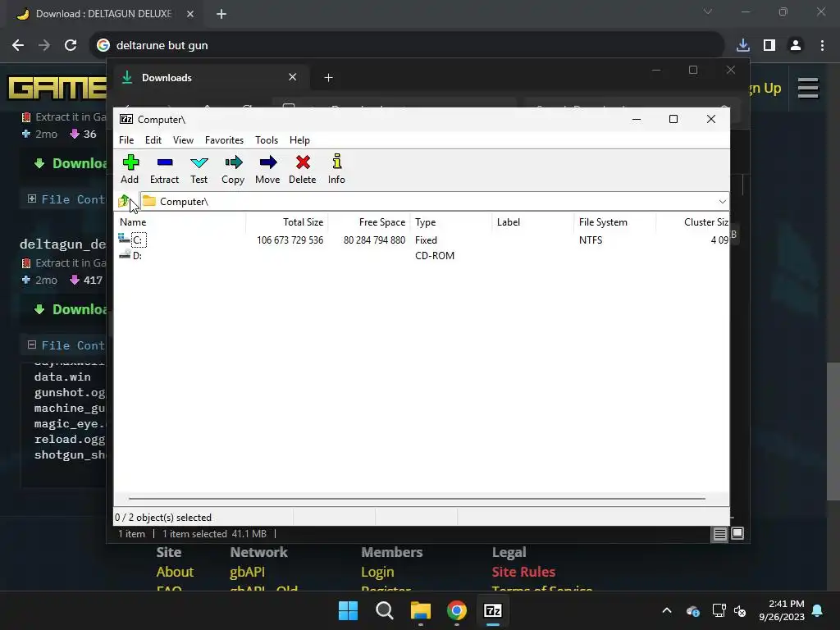Screen dimensions: 840x630
Task: Open notifications bell in taskbar
Action: click(818, 610)
